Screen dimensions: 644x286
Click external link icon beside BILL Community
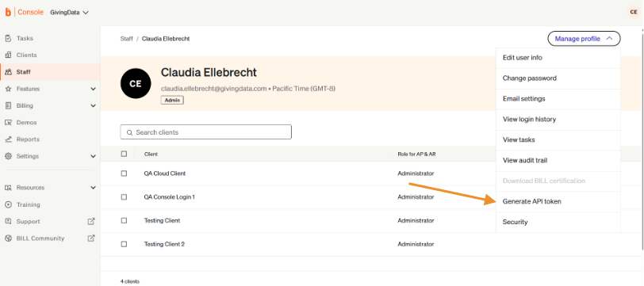[91, 238]
